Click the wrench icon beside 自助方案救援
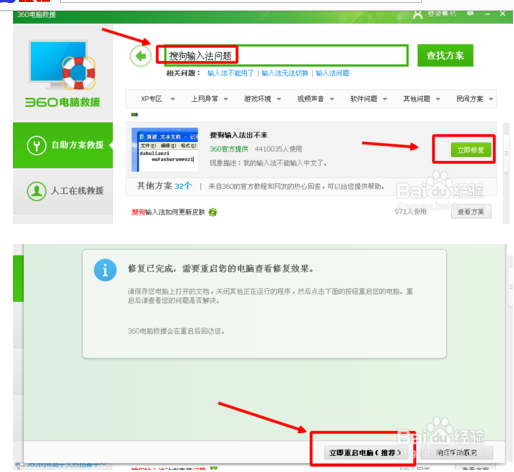 [36, 146]
